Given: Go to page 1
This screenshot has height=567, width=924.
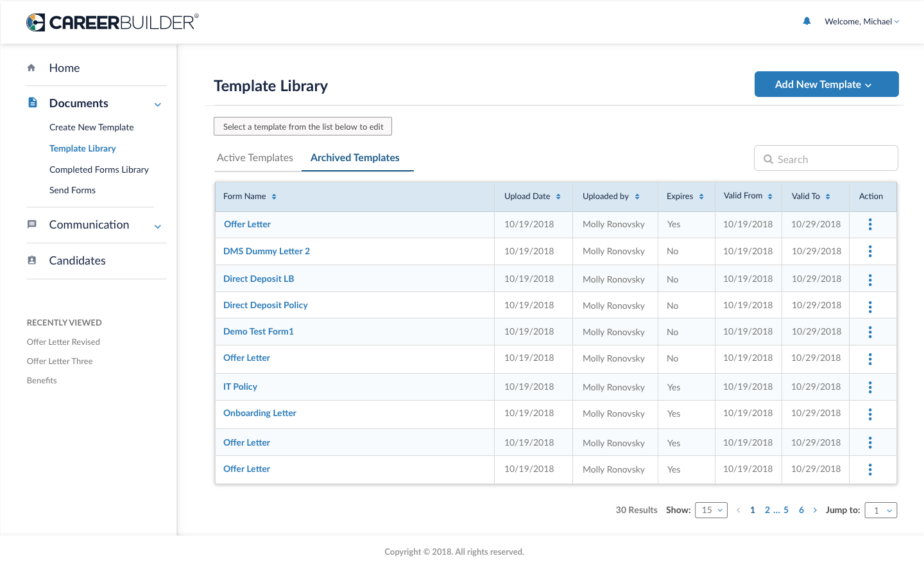Looking at the screenshot, I should tap(753, 510).
